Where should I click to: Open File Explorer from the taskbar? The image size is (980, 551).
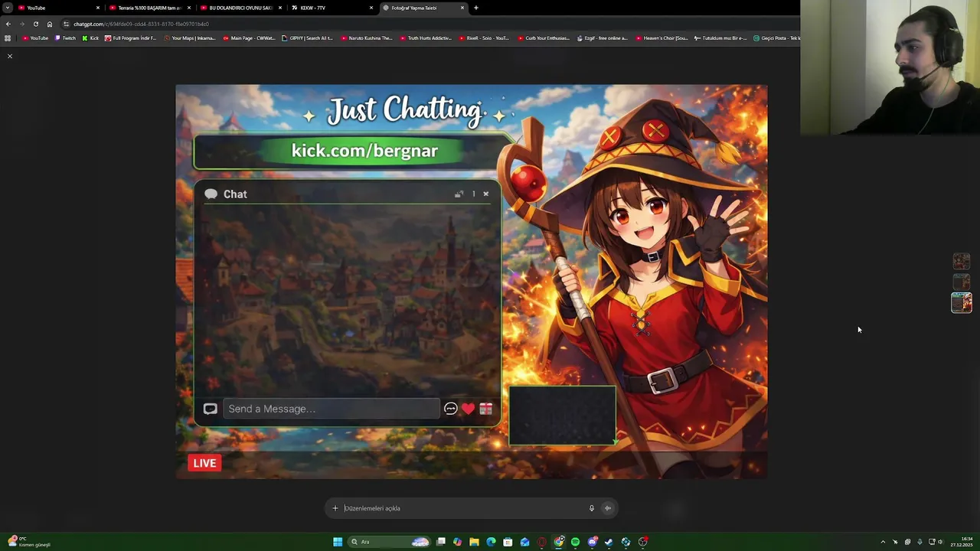click(474, 542)
